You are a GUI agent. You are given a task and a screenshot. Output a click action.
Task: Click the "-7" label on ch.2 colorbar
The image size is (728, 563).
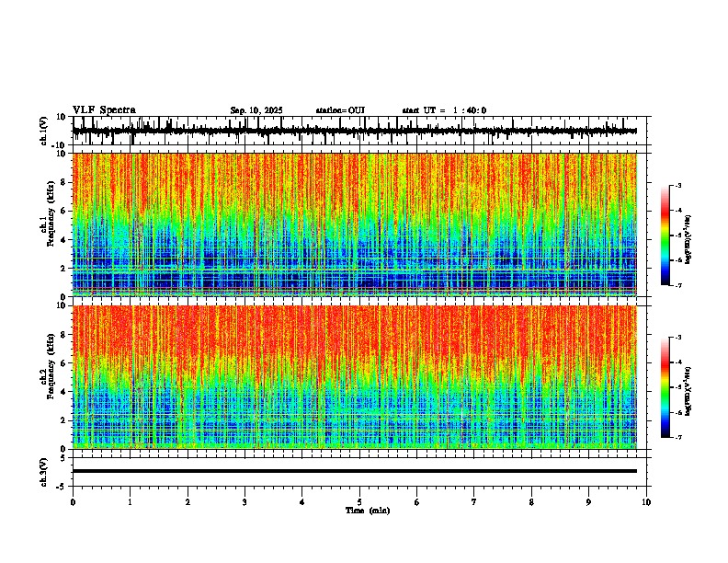click(677, 437)
